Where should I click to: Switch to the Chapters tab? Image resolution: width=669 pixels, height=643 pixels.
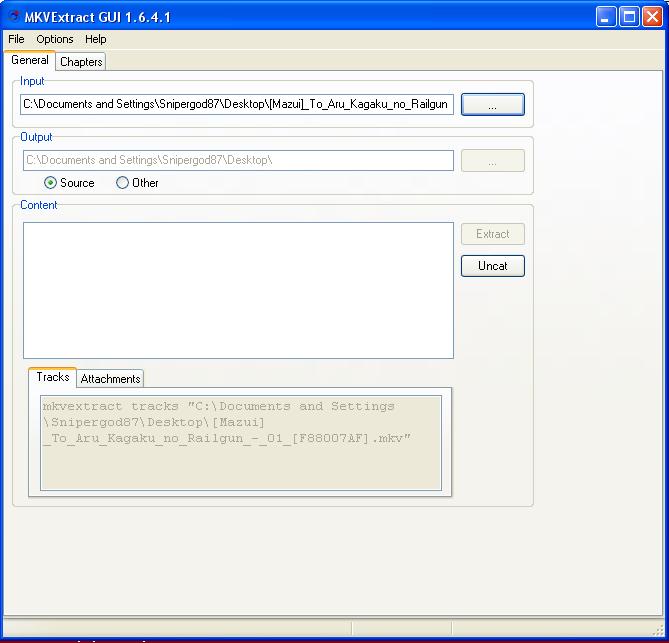coord(81,62)
